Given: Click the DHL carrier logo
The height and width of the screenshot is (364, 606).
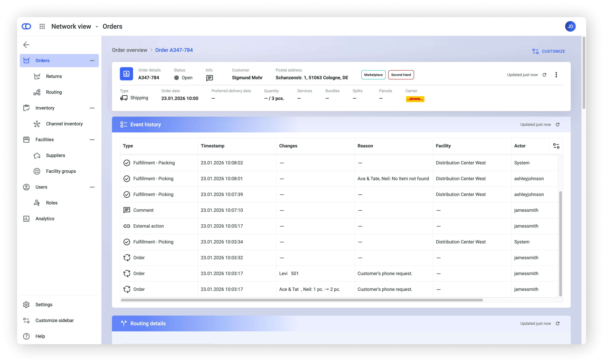Looking at the screenshot, I should coord(415,99).
